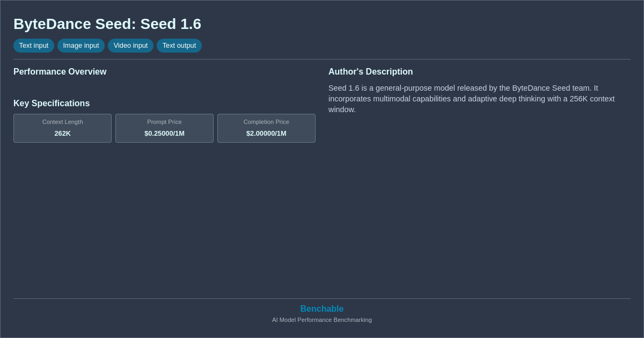Click the "ByteDance Seed: Seed 1.6" title
644x338 pixels.
[x=107, y=24]
